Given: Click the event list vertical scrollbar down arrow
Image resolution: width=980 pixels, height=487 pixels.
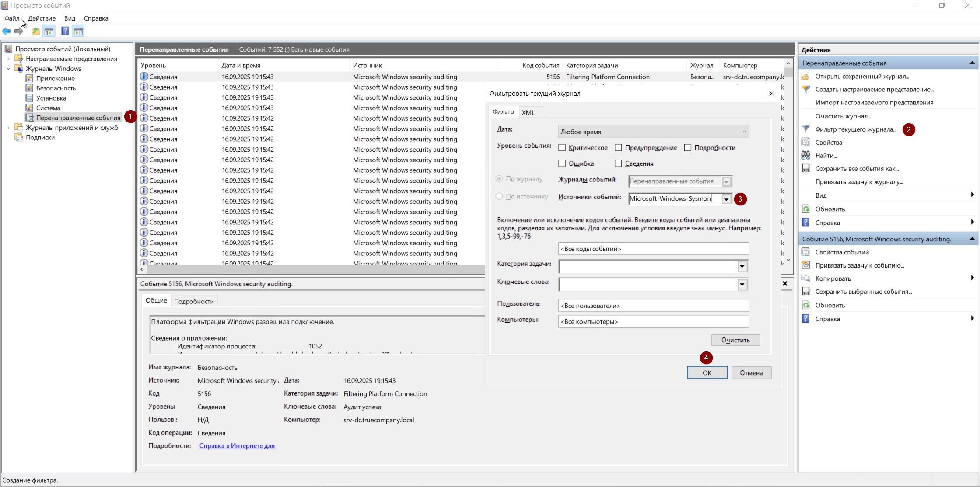Looking at the screenshot, I should (788, 260).
